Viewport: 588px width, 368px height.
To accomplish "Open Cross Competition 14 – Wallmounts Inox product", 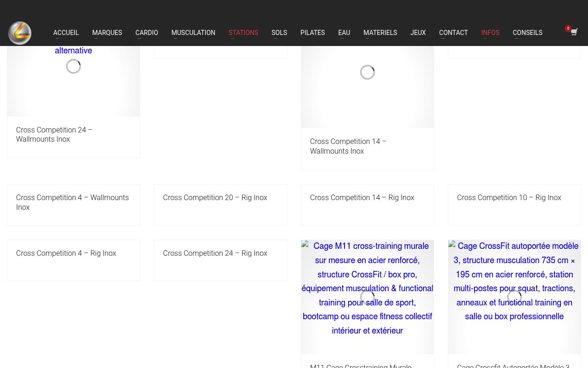I will point(348,146).
